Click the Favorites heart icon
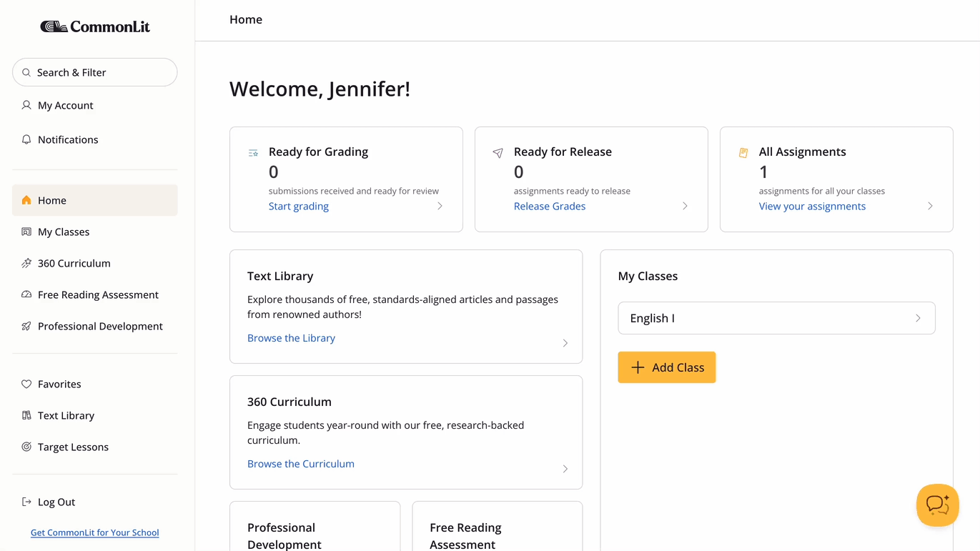Image resolution: width=980 pixels, height=551 pixels. (26, 384)
